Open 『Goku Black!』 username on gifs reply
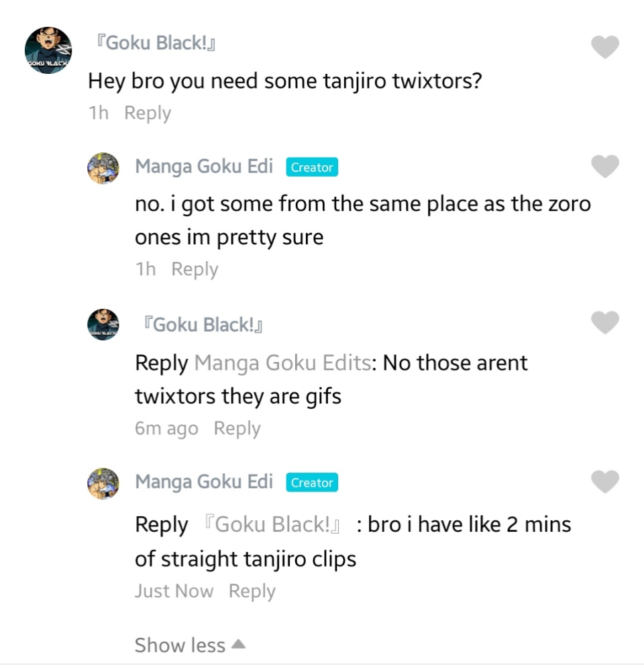 [203, 325]
